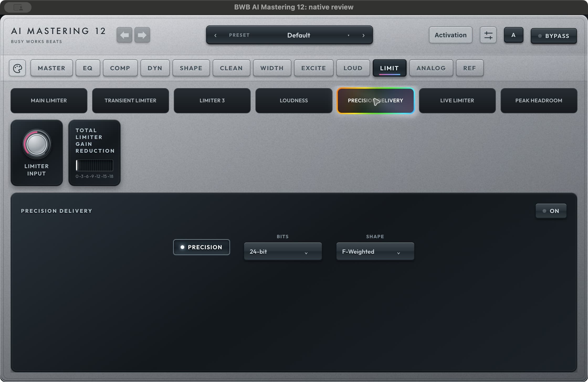
Task: Open the color palette theme icon
Action: click(x=17, y=68)
